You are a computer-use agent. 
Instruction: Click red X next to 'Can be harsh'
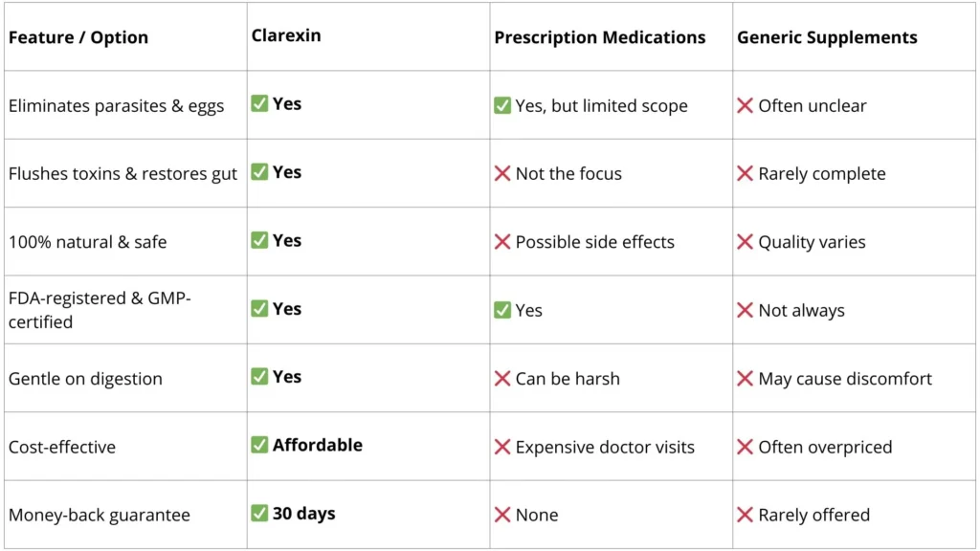pyautogui.click(x=501, y=379)
